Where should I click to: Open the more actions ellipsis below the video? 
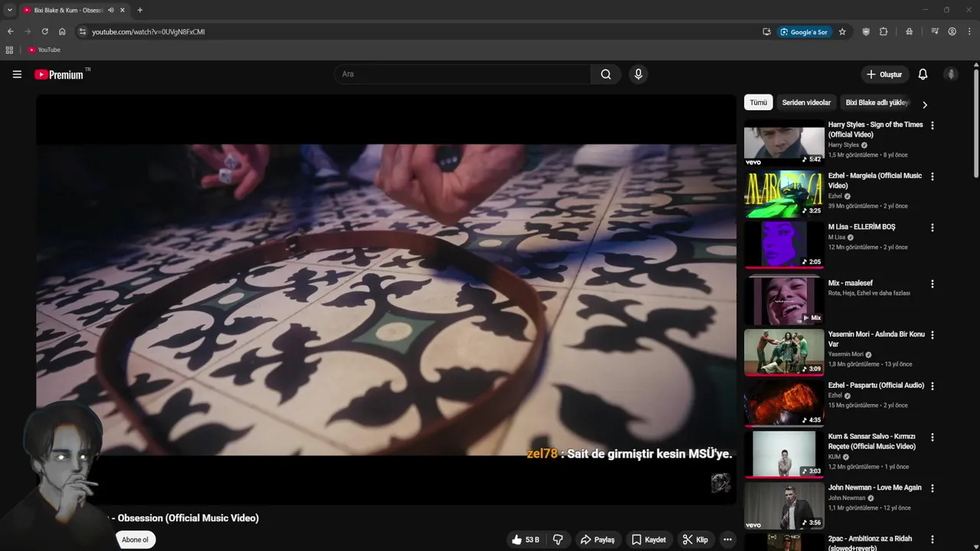click(727, 540)
